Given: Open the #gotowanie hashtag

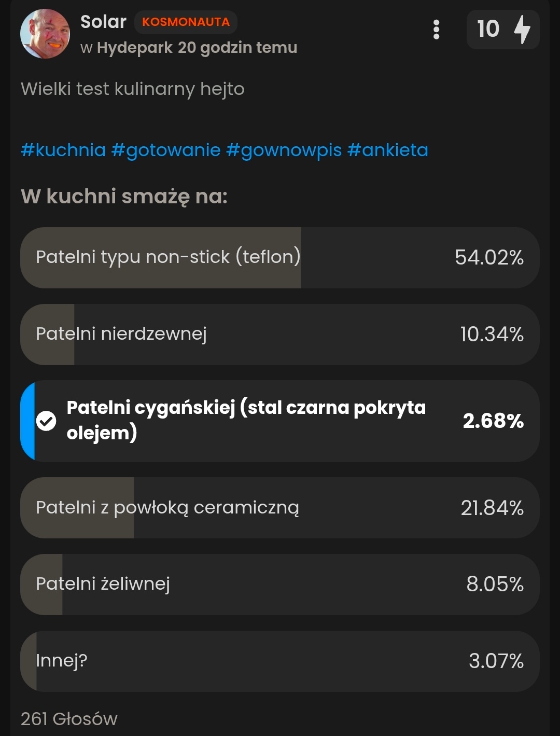Looking at the screenshot, I should click(x=166, y=150).
